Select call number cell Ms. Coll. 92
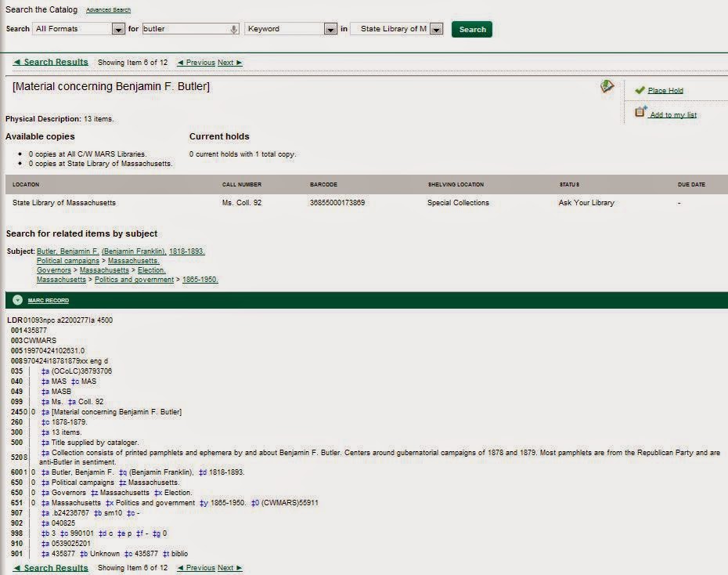The image size is (728, 575). pos(241,203)
